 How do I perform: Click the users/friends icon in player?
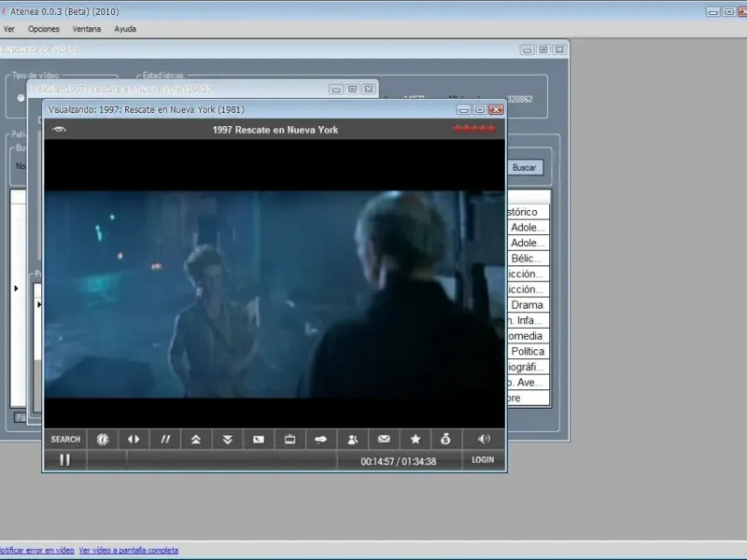click(x=353, y=439)
